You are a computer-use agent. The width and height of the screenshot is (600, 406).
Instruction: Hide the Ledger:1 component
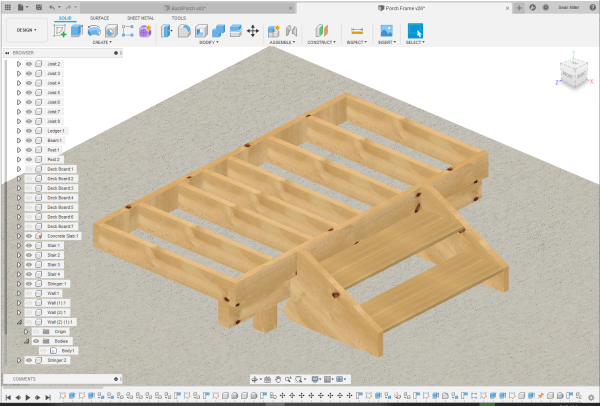29,131
